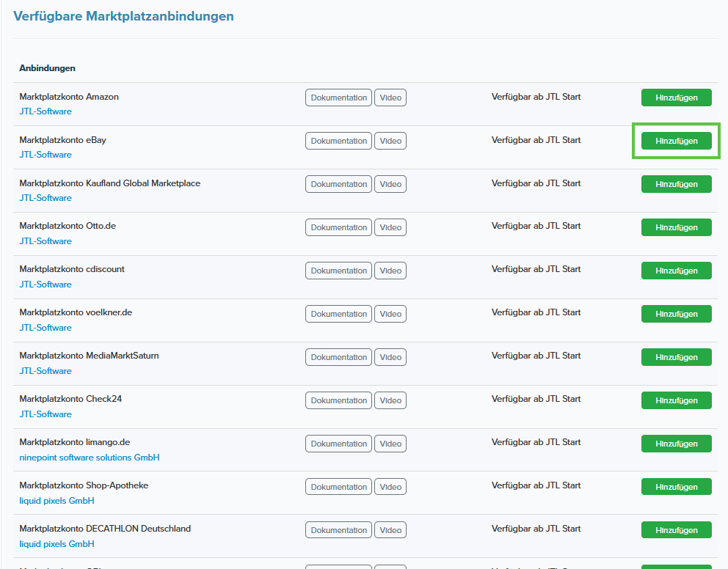The height and width of the screenshot is (569, 728).
Task: Click Hinzufügen in the Otto.de row
Action: click(676, 227)
